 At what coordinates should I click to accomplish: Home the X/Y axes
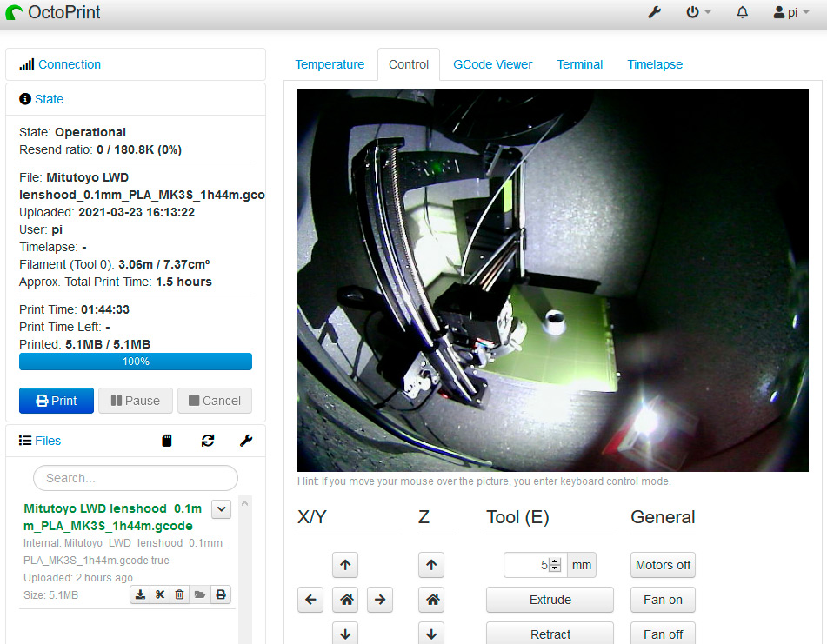tap(345, 600)
